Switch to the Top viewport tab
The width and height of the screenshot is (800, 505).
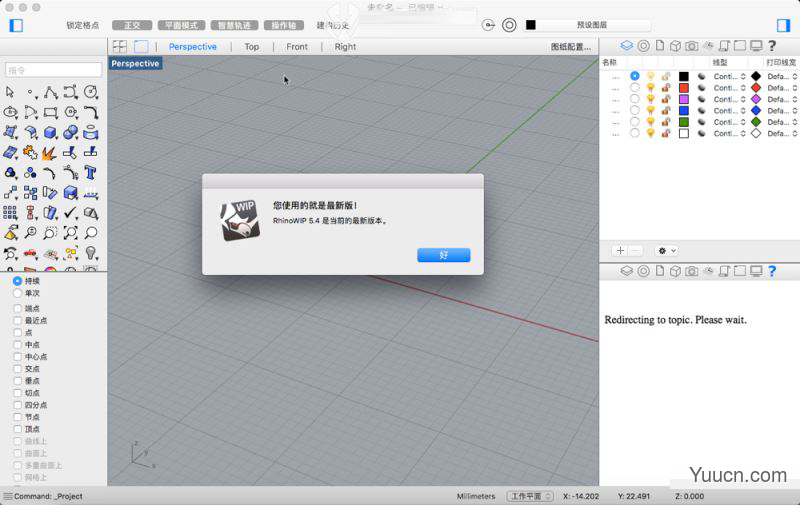point(252,46)
